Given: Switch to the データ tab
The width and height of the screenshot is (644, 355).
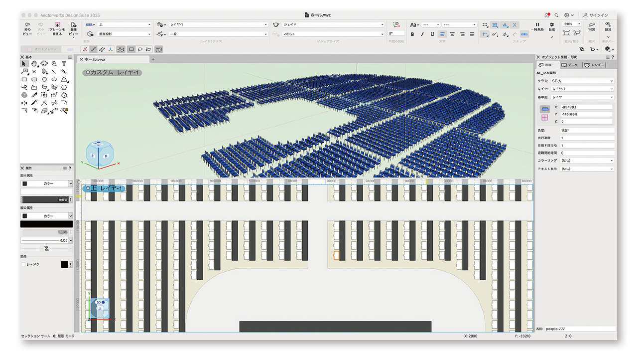Looking at the screenshot, I should (x=569, y=65).
